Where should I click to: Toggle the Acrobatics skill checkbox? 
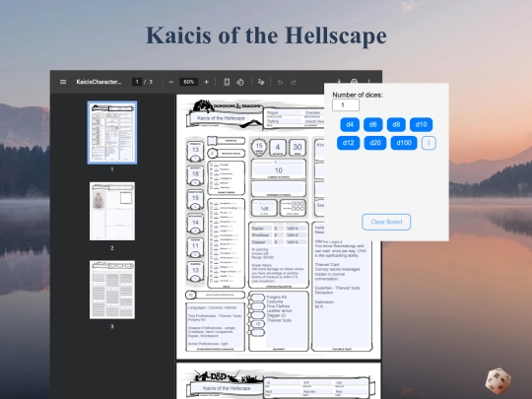[211, 203]
